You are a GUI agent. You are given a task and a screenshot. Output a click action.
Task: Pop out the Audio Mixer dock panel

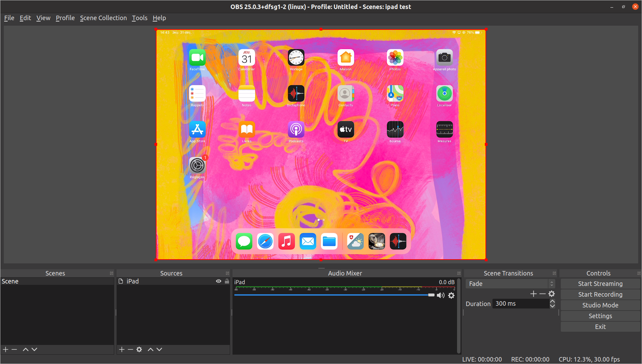(x=459, y=273)
